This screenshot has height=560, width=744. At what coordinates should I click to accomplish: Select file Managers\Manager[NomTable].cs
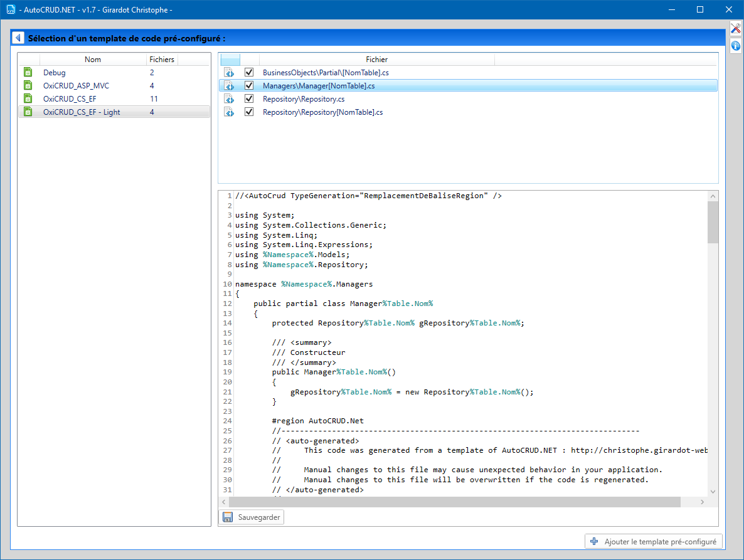(x=319, y=86)
